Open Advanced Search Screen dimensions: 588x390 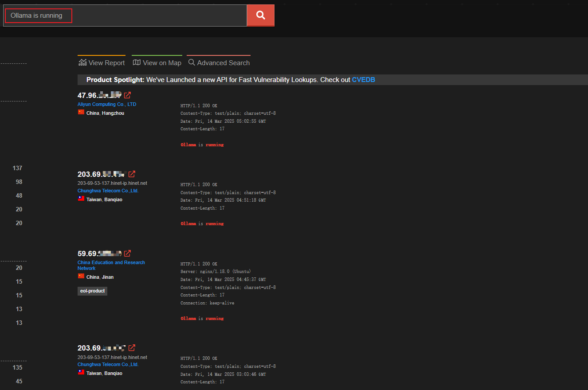pos(219,63)
